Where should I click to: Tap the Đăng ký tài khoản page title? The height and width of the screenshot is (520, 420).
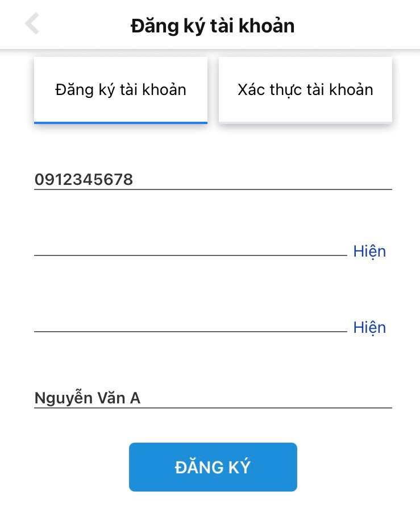point(213,26)
